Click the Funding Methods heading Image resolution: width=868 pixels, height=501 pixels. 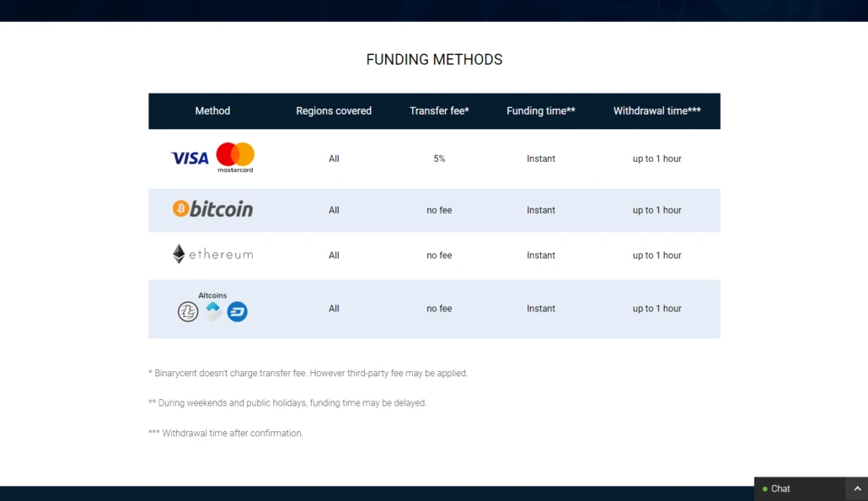(435, 59)
